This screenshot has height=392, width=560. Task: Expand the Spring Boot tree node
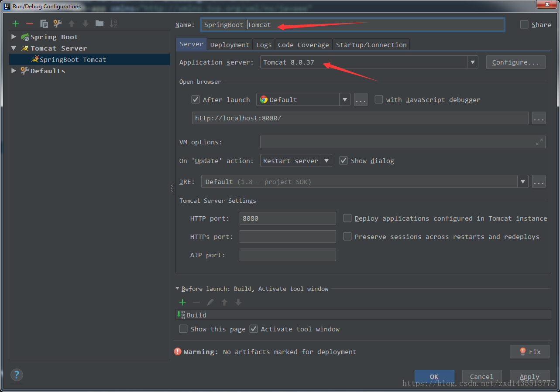14,37
